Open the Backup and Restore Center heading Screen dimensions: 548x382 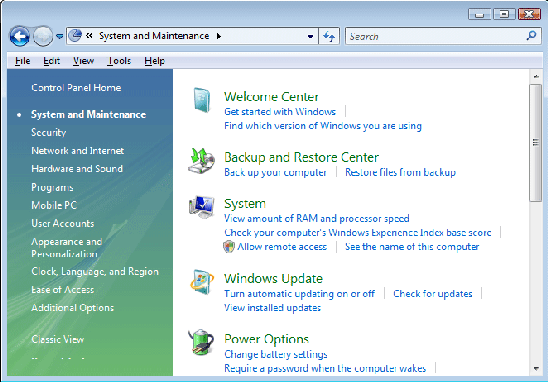pyautogui.click(x=301, y=157)
